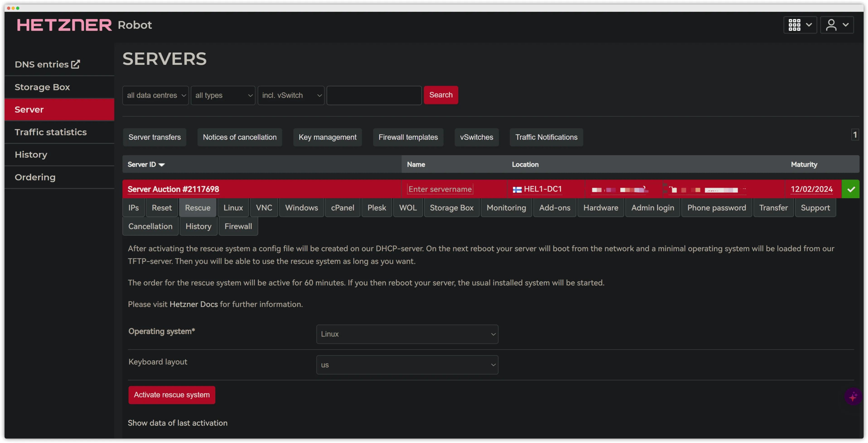This screenshot has width=868, height=443.
Task: Open vSwitches
Action: (x=476, y=137)
